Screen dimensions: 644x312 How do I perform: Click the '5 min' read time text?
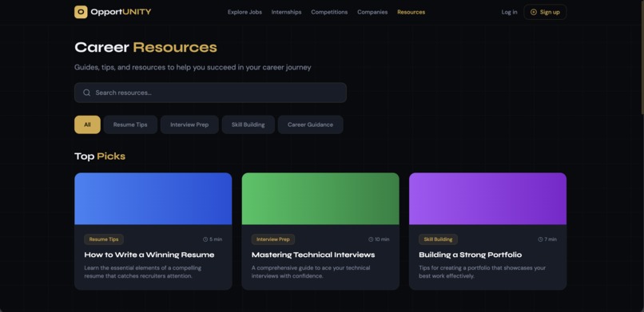tap(216, 239)
